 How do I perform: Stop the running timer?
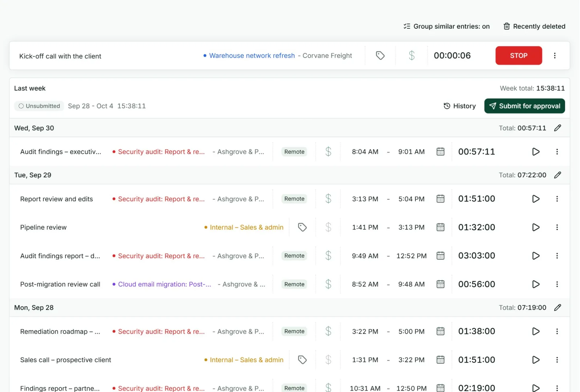(x=518, y=55)
